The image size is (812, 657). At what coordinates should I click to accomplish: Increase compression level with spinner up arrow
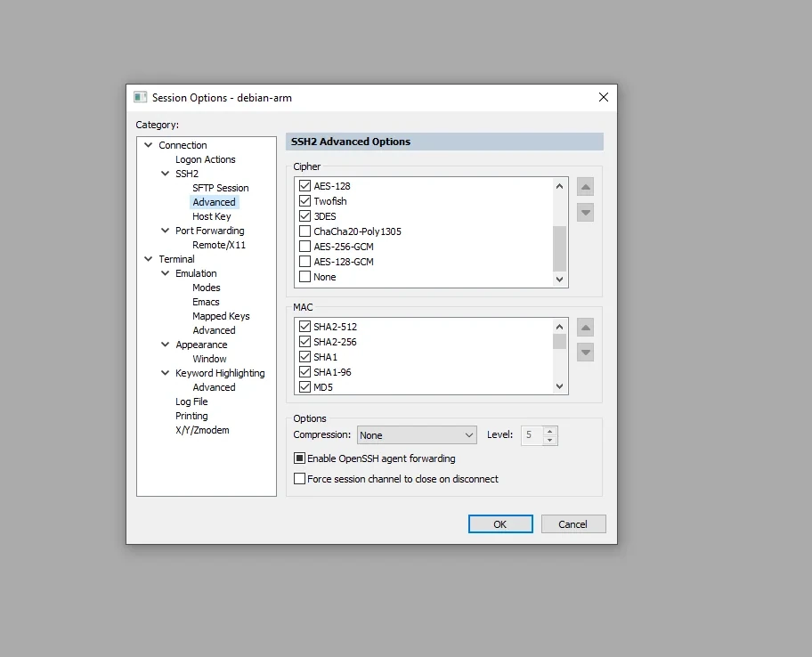pos(549,431)
